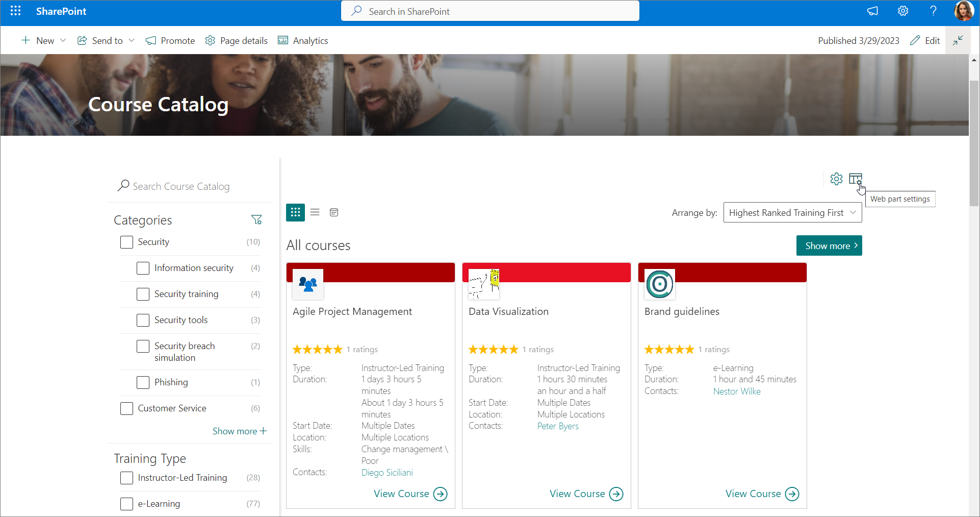Clear filters icon next to Categories
Viewport: 980px width, 517px height.
tap(256, 220)
